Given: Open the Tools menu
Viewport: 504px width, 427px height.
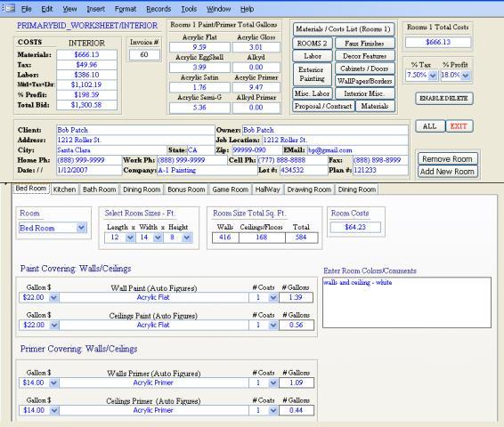Looking at the screenshot, I should (x=189, y=9).
